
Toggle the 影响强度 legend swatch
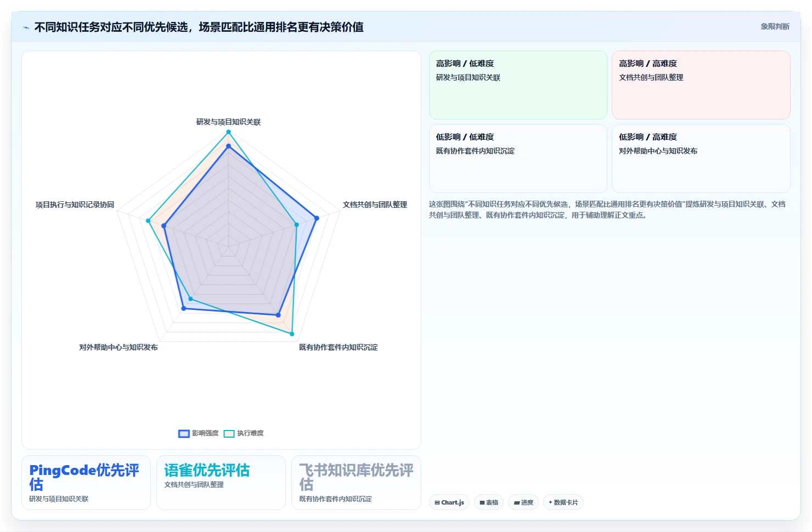tap(184, 433)
